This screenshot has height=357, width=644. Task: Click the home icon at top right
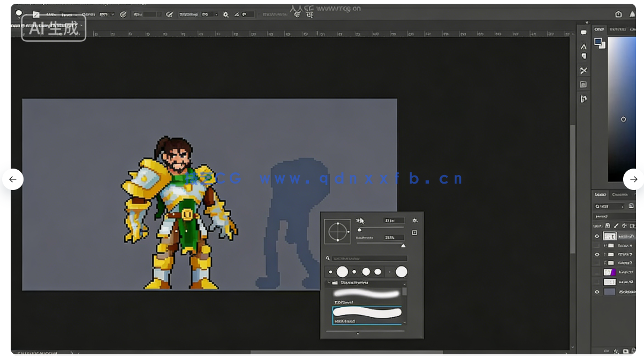[x=618, y=14]
